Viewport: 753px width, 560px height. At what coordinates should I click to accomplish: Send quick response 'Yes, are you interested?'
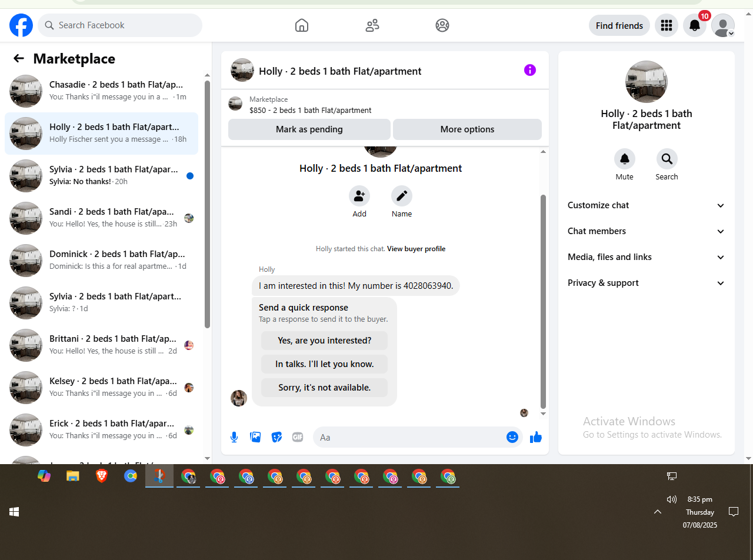click(325, 341)
